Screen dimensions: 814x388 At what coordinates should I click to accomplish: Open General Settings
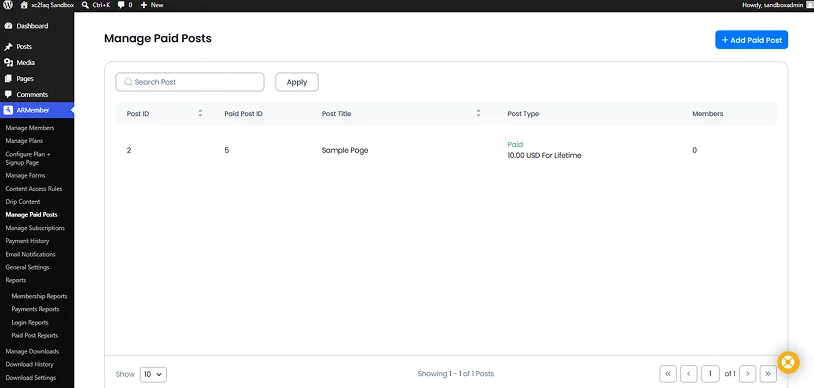[x=27, y=267]
